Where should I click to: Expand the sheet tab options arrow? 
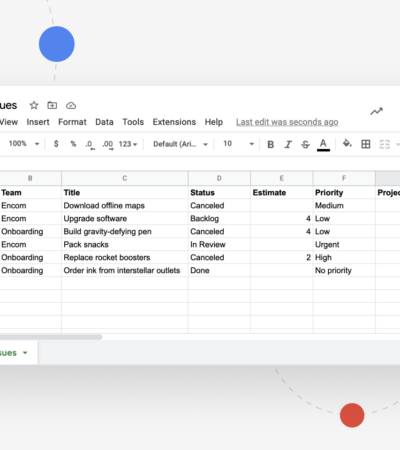click(25, 353)
